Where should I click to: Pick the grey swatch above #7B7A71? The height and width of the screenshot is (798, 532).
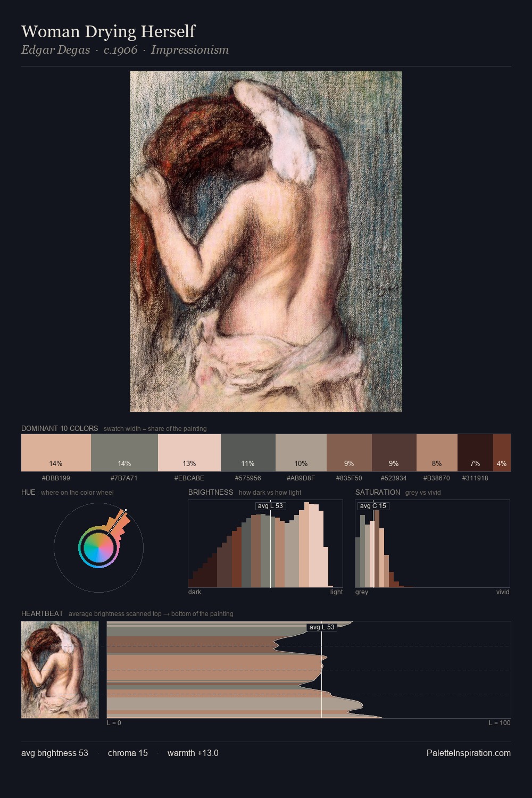coord(124,453)
